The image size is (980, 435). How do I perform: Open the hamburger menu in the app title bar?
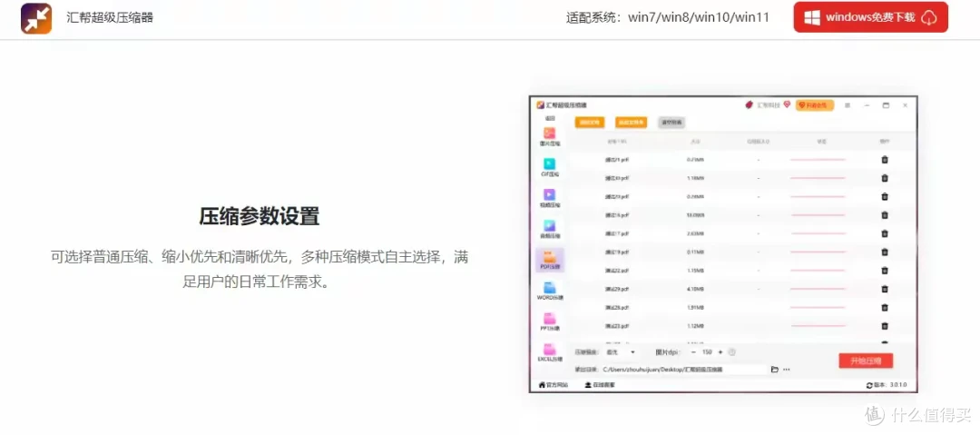848,105
